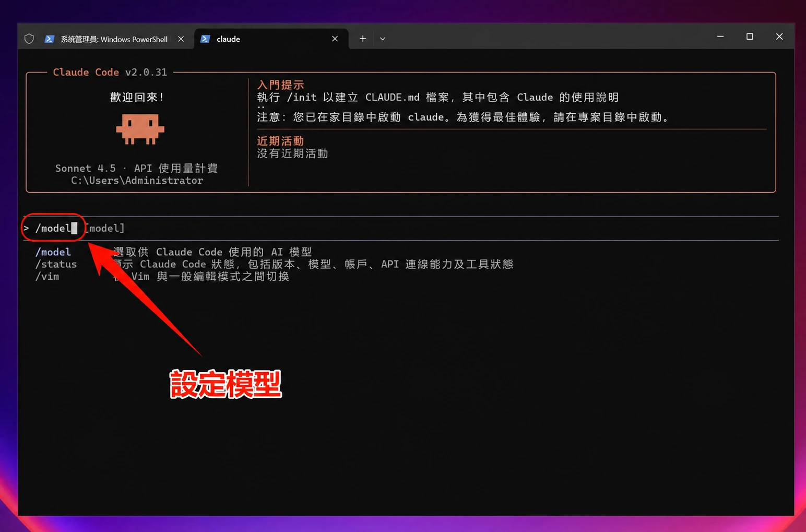Close the Windows PowerShell admin tab
The height and width of the screenshot is (532, 806).
181,39
